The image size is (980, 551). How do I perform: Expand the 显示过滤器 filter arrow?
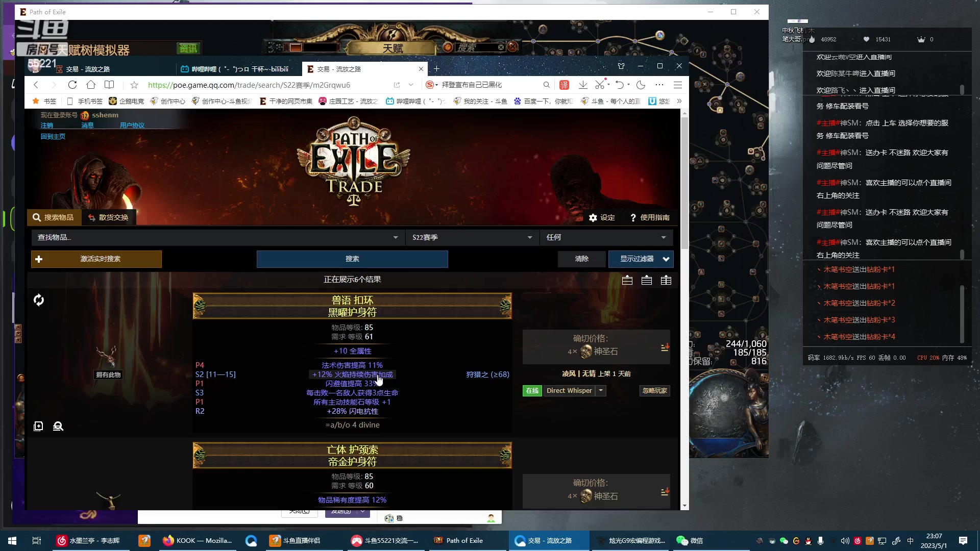(666, 259)
